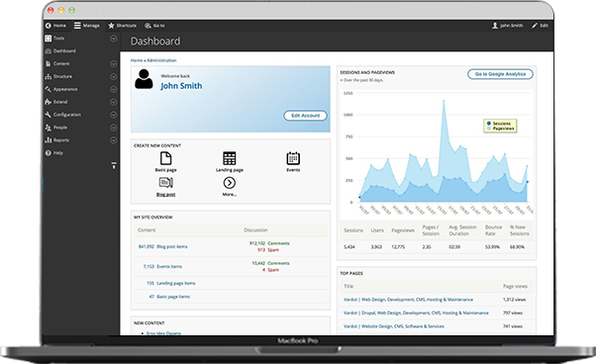Viewport: 596px width, 364px height.
Task: Open the Blog post items link
Action: (x=172, y=246)
